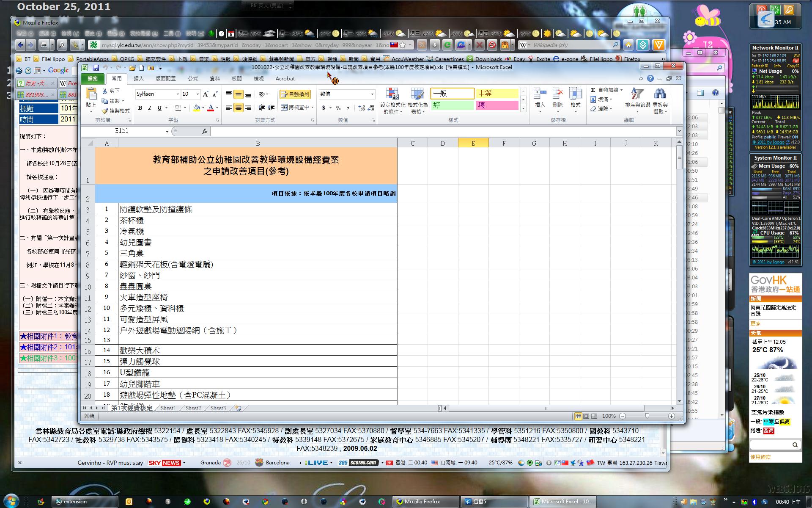This screenshot has height=508, width=812.
Task: Toggle Align Text Left
Action: click(x=229, y=108)
